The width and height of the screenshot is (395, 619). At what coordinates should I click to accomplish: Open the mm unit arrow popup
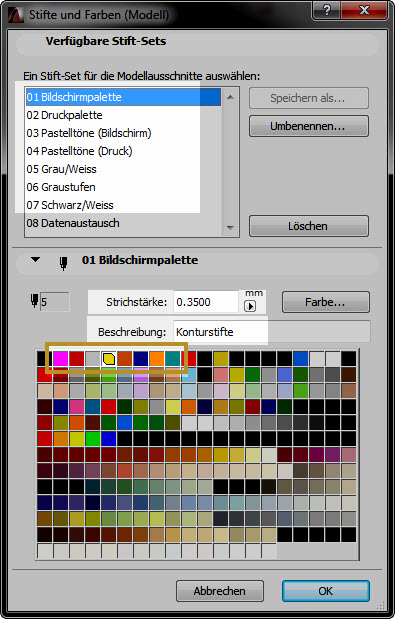[250, 306]
